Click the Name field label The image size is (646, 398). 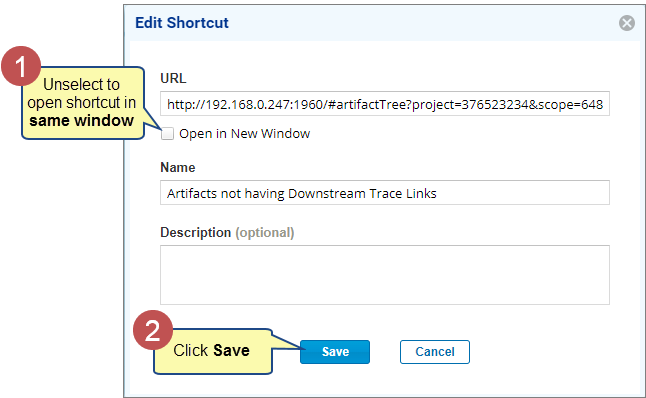(x=178, y=167)
